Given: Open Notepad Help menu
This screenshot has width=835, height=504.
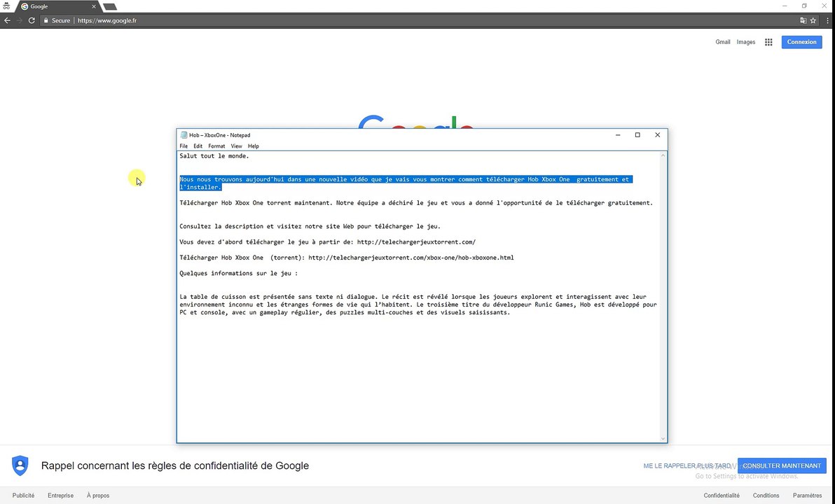Looking at the screenshot, I should 253,146.
